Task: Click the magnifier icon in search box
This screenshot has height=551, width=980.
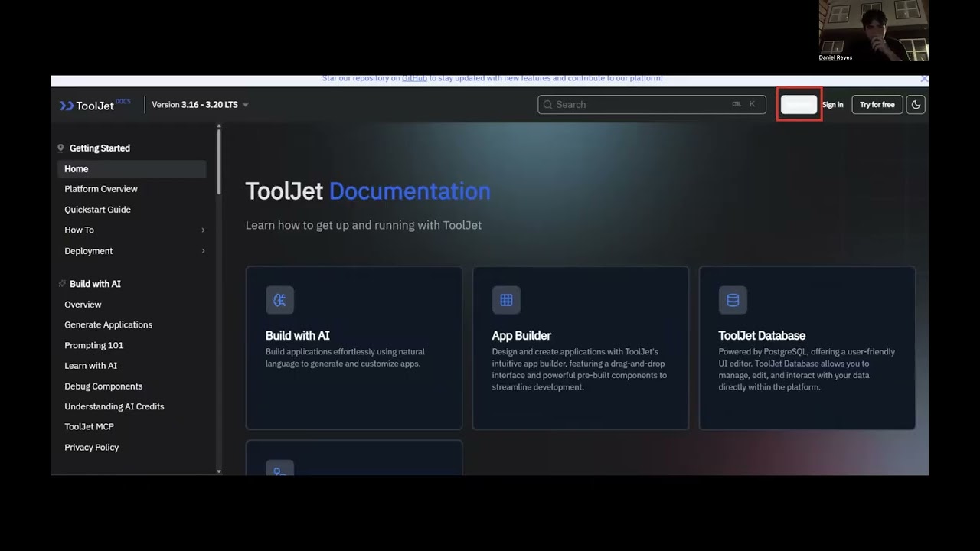Action: [547, 105]
